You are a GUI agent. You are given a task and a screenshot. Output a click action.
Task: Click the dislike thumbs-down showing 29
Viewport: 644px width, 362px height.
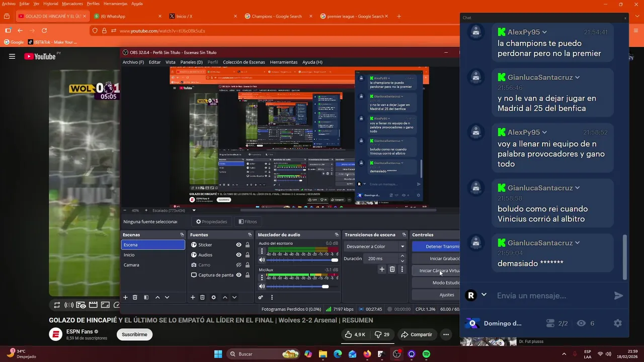(382, 334)
